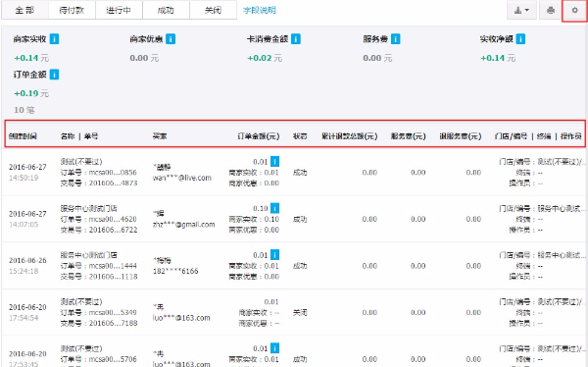Click the timestamp 2016-06-20 17:54:54
The width and height of the screenshot is (588, 367).
coord(27,312)
